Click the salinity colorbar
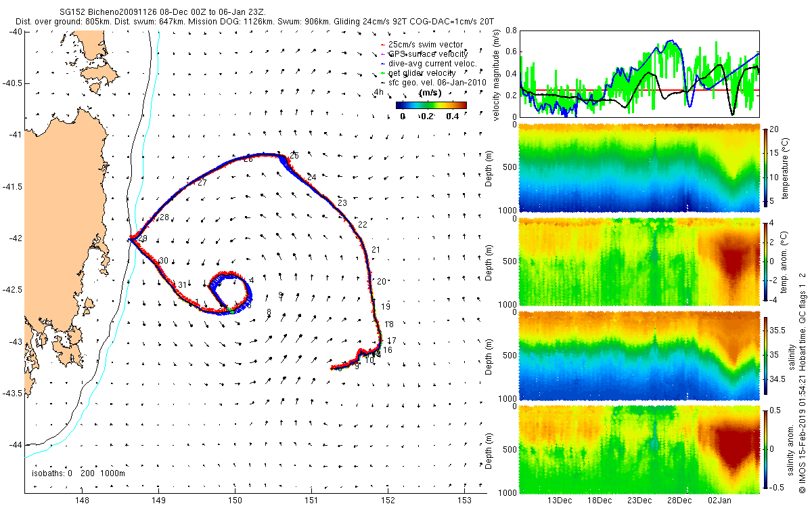Viewport: 812px width, 508px height. 766,354
